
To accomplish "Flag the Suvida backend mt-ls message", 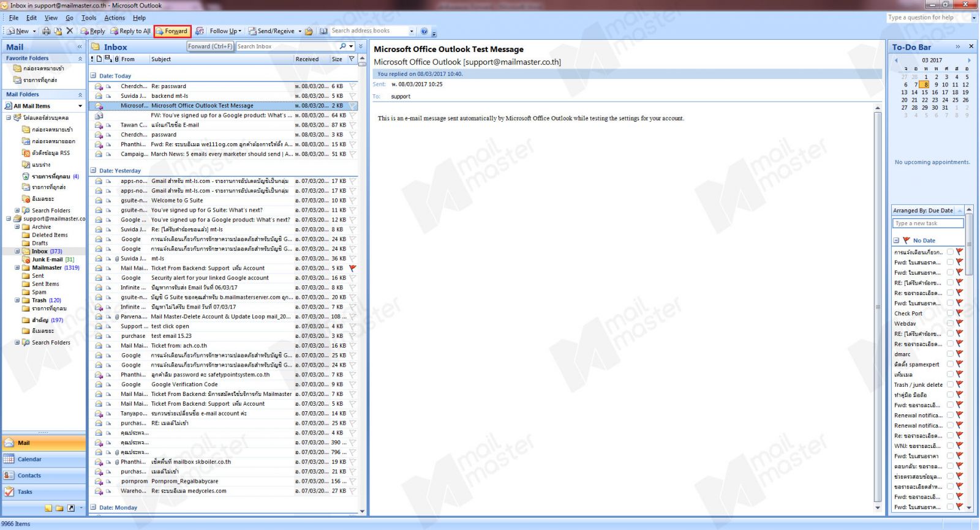I will coord(353,96).
